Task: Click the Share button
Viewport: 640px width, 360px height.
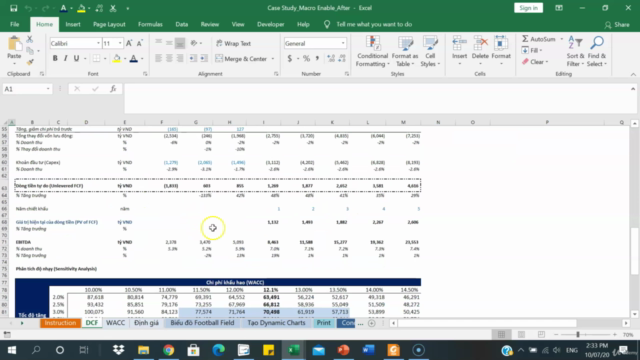Action: pyautogui.click(x=617, y=25)
